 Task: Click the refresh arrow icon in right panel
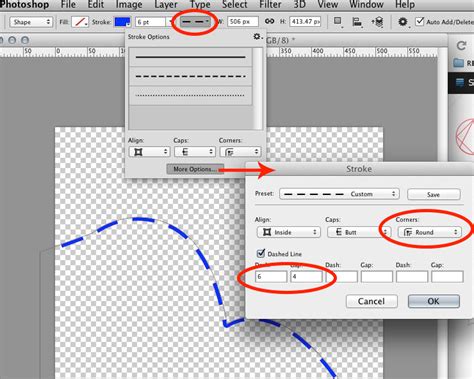pos(462,46)
